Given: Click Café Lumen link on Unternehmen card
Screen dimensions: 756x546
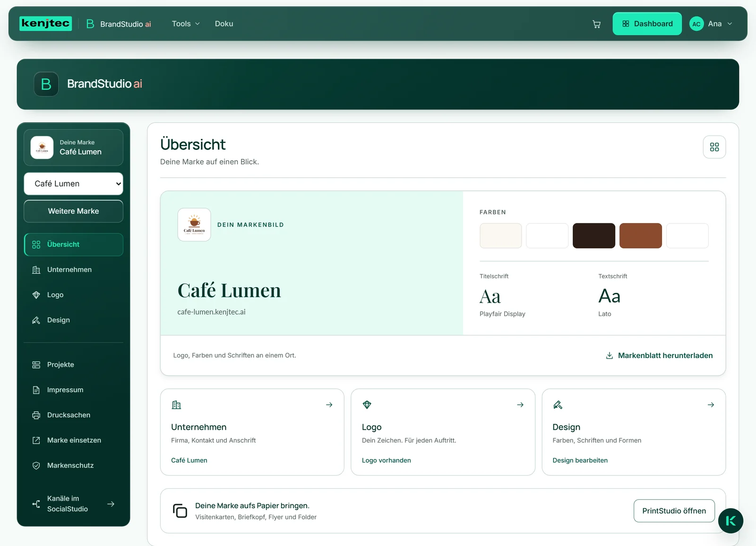Looking at the screenshot, I should 189,461.
